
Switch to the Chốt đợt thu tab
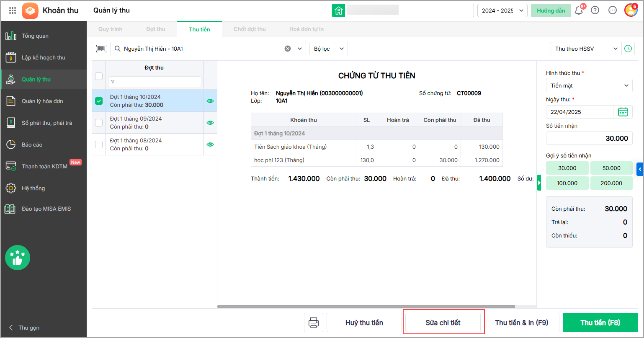click(x=250, y=29)
